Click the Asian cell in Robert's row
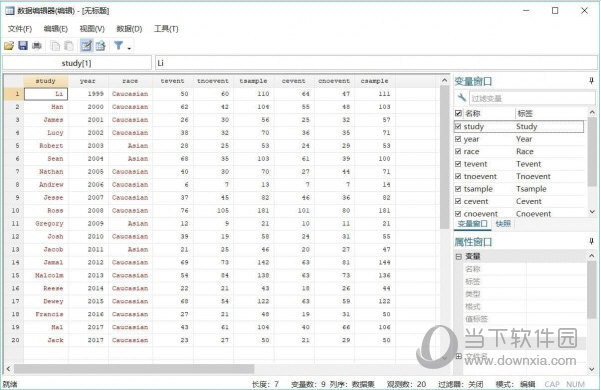601x390 pixels. tap(130, 146)
